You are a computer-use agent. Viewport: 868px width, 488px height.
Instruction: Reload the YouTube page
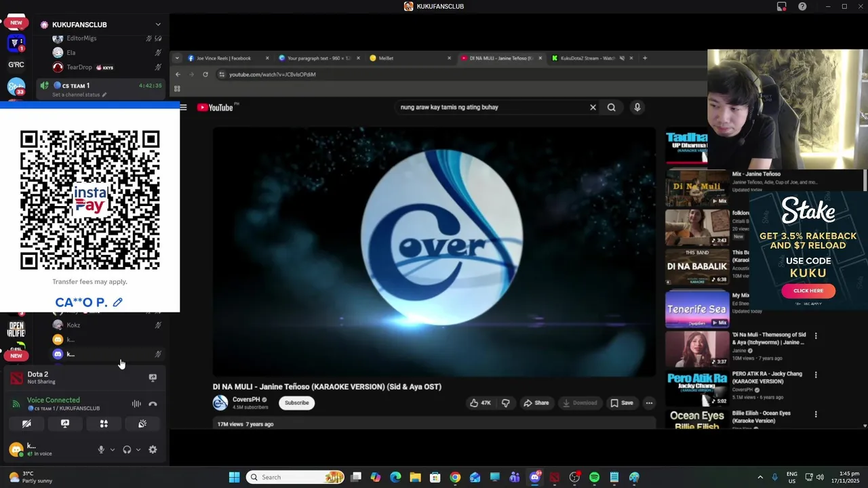205,75
